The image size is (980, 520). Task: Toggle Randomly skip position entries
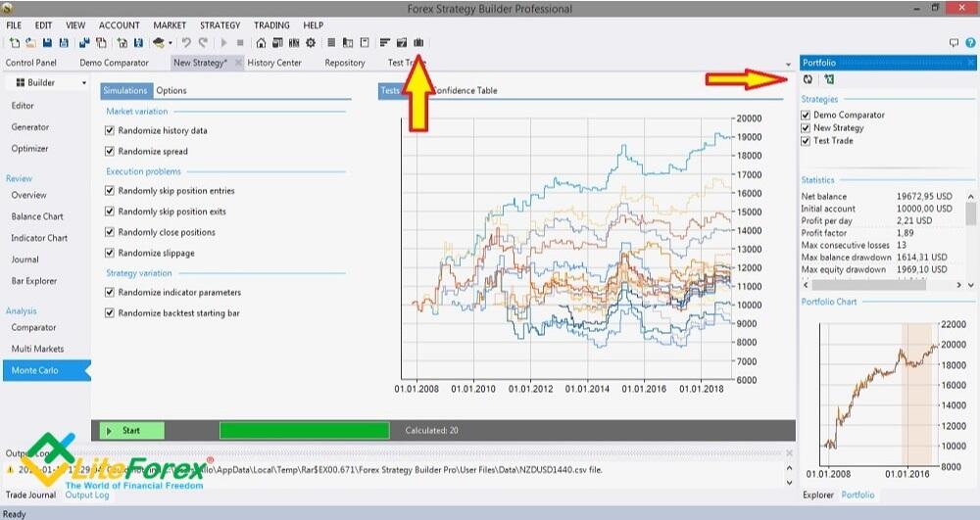coord(110,190)
